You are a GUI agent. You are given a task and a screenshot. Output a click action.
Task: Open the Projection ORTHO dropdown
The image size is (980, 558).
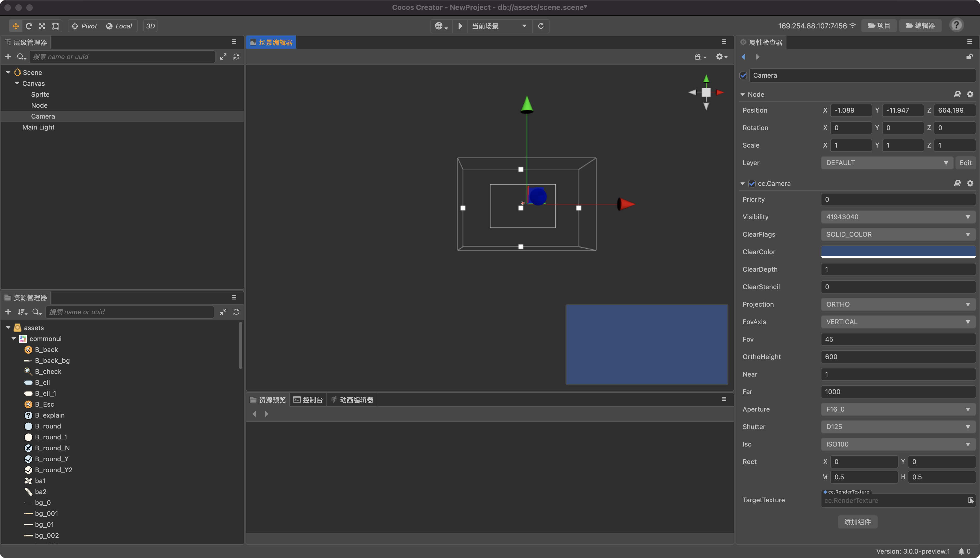[898, 304]
